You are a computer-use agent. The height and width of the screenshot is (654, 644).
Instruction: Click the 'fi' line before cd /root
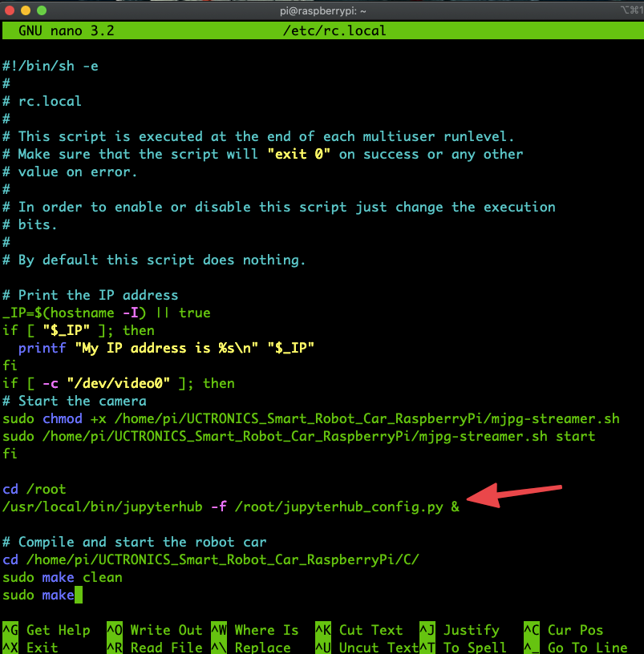click(x=10, y=454)
